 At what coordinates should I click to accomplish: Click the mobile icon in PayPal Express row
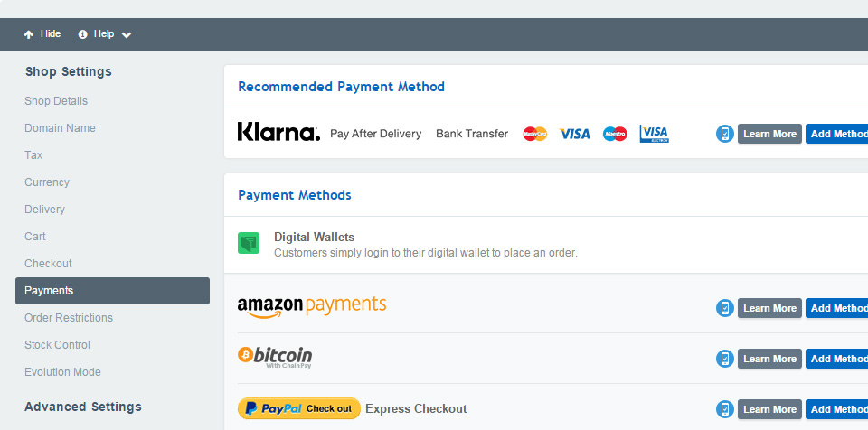pyautogui.click(x=724, y=409)
